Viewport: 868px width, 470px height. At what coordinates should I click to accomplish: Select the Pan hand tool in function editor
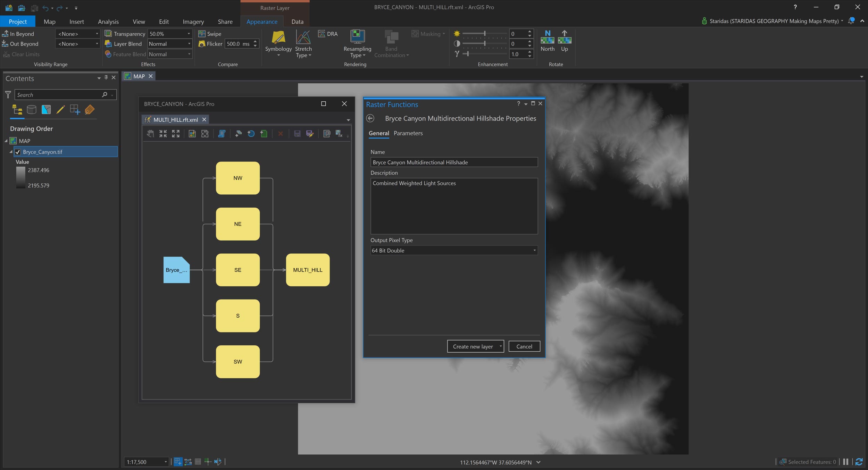(150, 134)
